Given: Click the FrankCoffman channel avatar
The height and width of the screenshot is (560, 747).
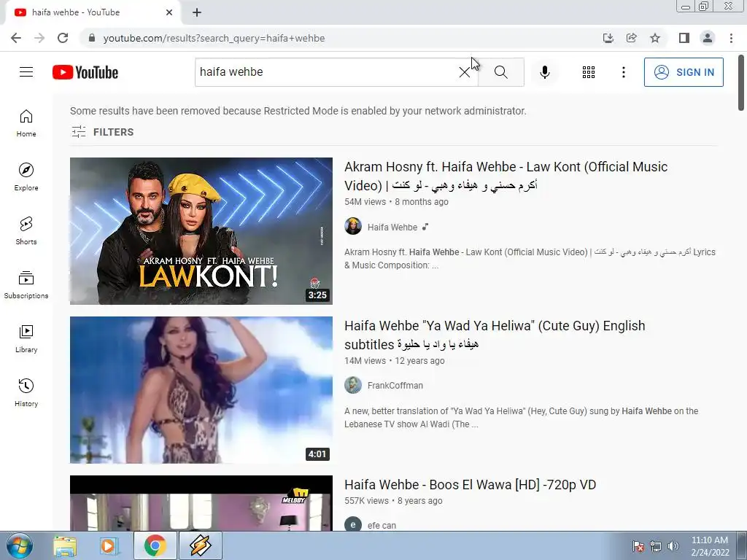Looking at the screenshot, I should tap(353, 385).
